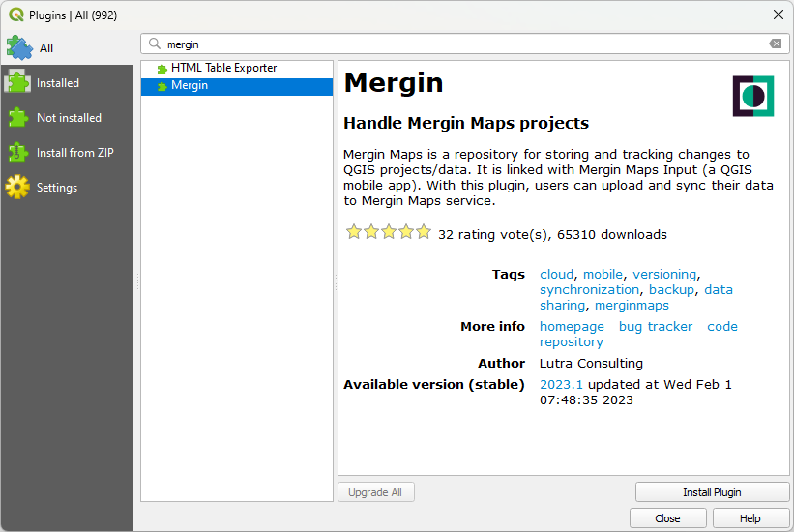Viewport: 794px width, 532px height.
Task: Click the Close button at bottom
Action: coord(667,518)
